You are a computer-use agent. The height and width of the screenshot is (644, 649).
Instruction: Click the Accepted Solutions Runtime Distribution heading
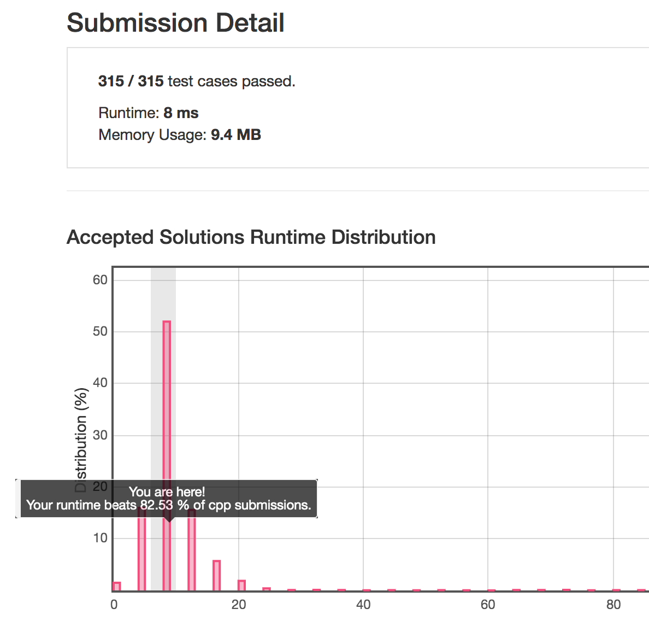(251, 237)
